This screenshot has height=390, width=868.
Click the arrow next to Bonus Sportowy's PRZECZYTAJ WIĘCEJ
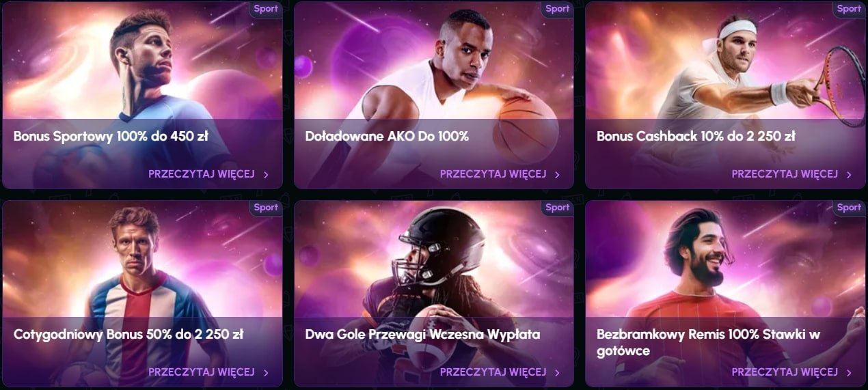click(266, 175)
